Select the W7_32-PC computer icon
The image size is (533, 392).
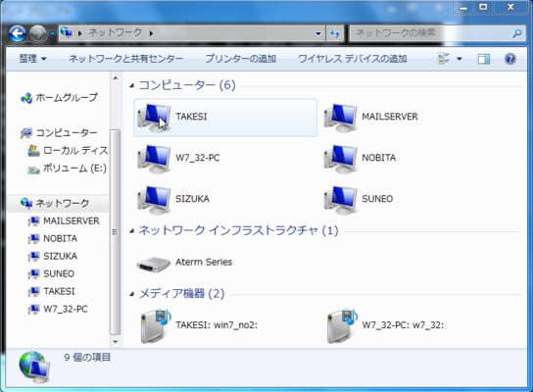[154, 159]
